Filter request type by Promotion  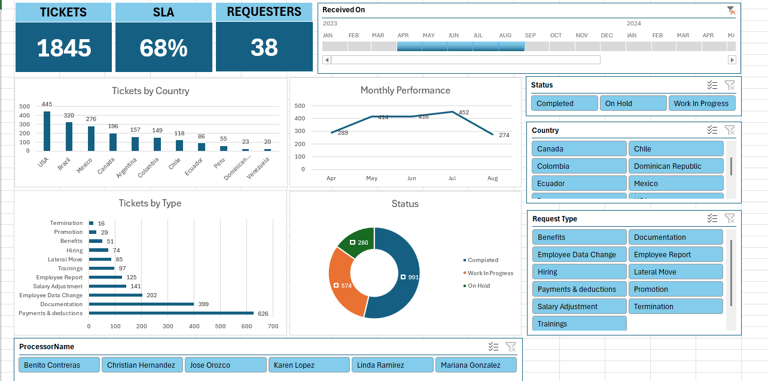[x=676, y=289]
